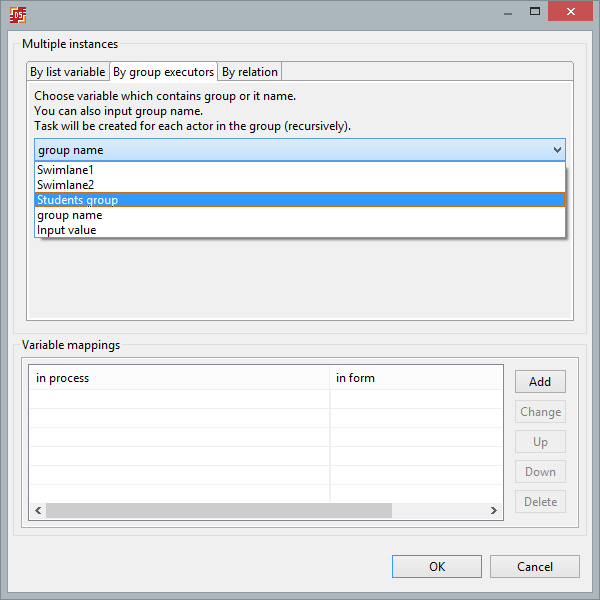Click the application icon in title bar
Image resolution: width=600 pixels, height=600 pixels.
tap(18, 14)
